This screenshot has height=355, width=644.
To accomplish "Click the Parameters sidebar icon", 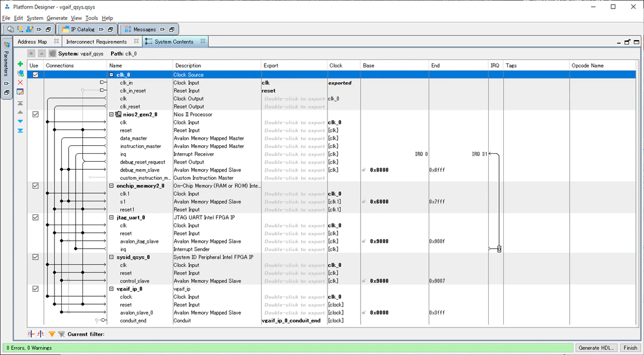I will coord(6,45).
